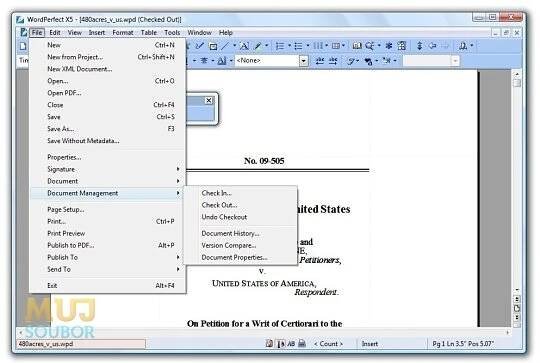540x363 pixels.
Task: Click Print Preview in File menu
Action: pyautogui.click(x=108, y=234)
